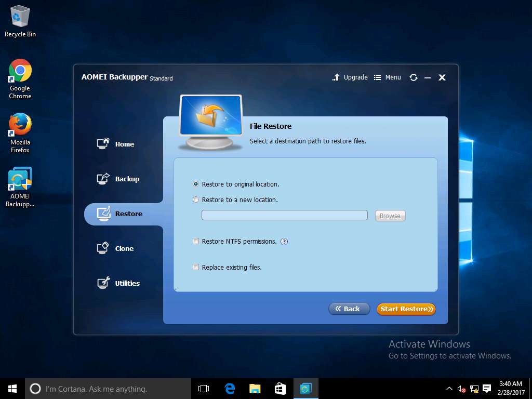Click the Restore pencil icon in sidebar
The image size is (532, 399).
point(103,214)
